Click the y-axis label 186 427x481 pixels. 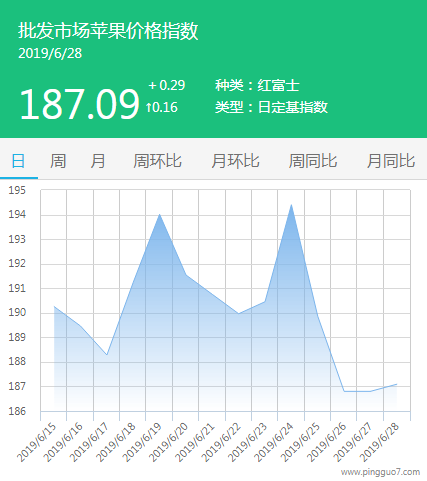click(17, 411)
